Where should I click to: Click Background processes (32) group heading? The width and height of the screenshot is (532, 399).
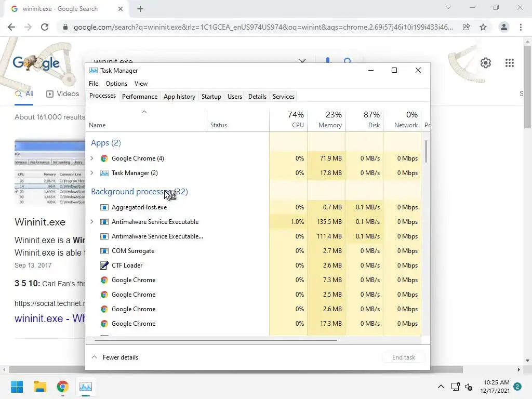tap(139, 192)
